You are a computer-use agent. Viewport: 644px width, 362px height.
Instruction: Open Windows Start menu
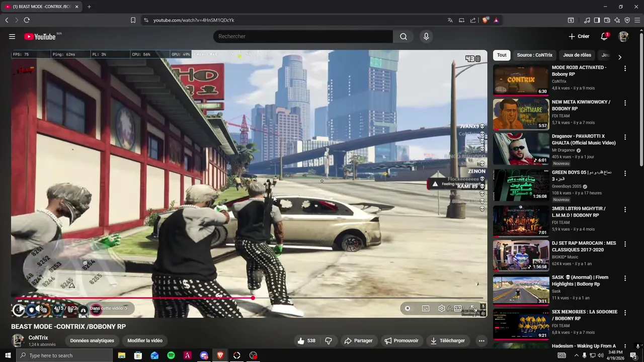(8, 355)
